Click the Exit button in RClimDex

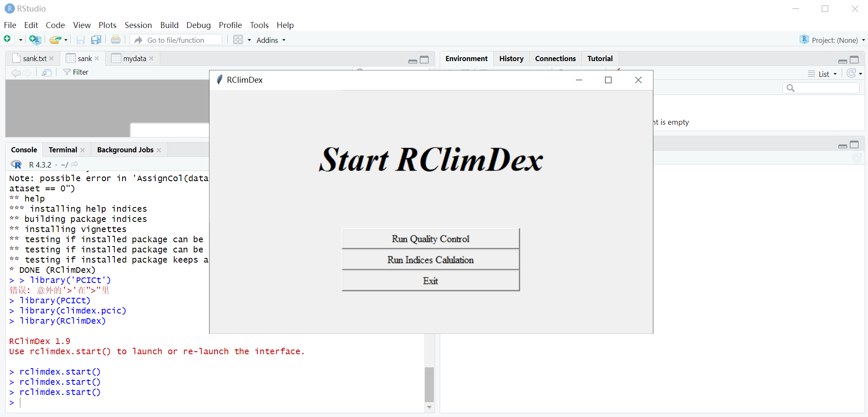click(x=430, y=281)
